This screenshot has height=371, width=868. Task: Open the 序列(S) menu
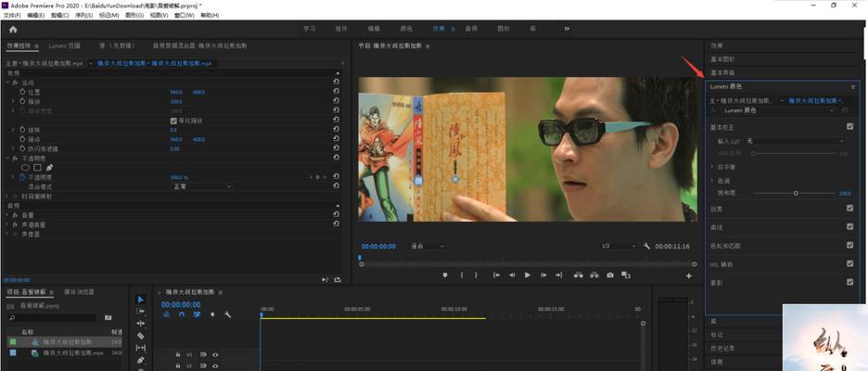[83, 16]
